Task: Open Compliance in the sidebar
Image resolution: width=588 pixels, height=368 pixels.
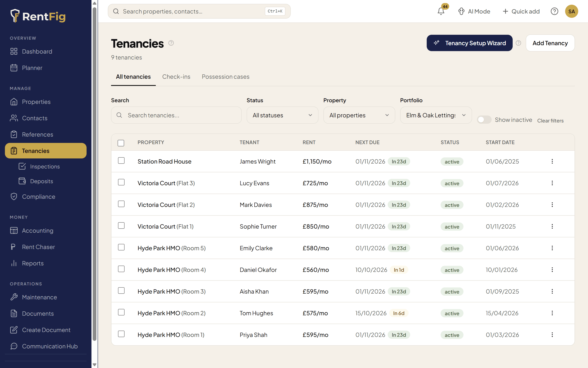Action: [46, 196]
